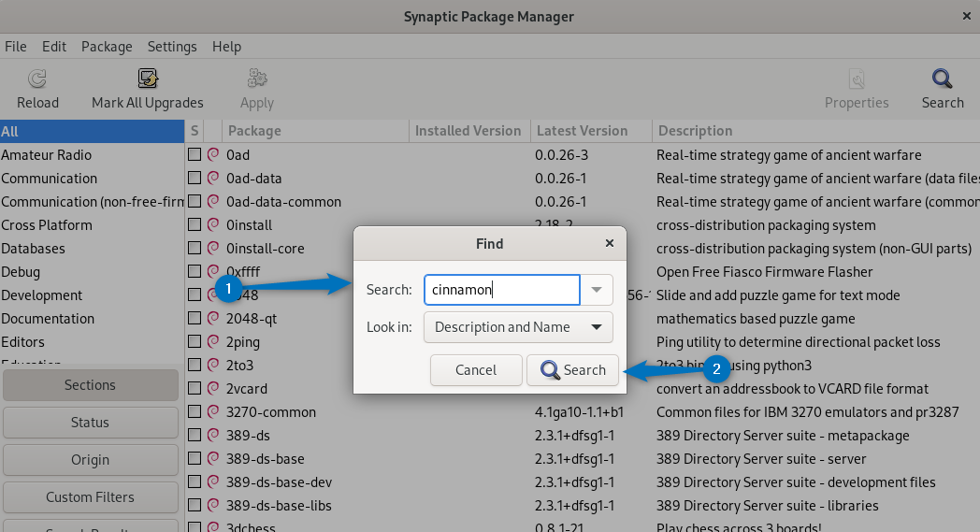Click the Mark All Upgrades icon

coord(148,79)
